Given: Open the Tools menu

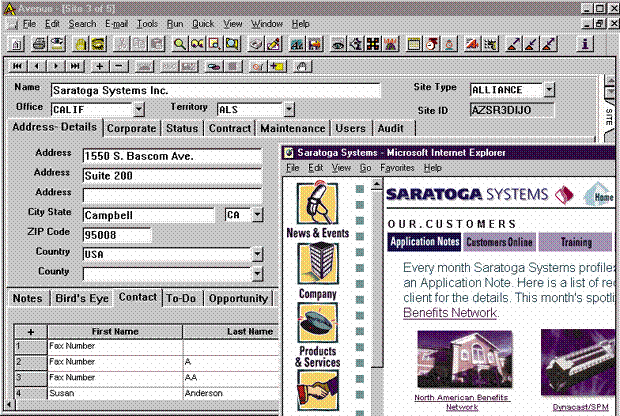Looking at the screenshot, I should tap(147, 24).
